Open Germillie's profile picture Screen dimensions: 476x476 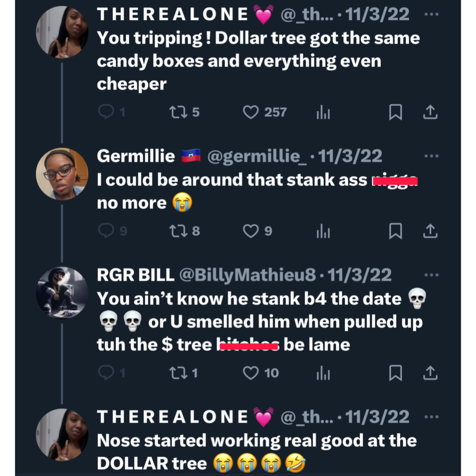62,174
